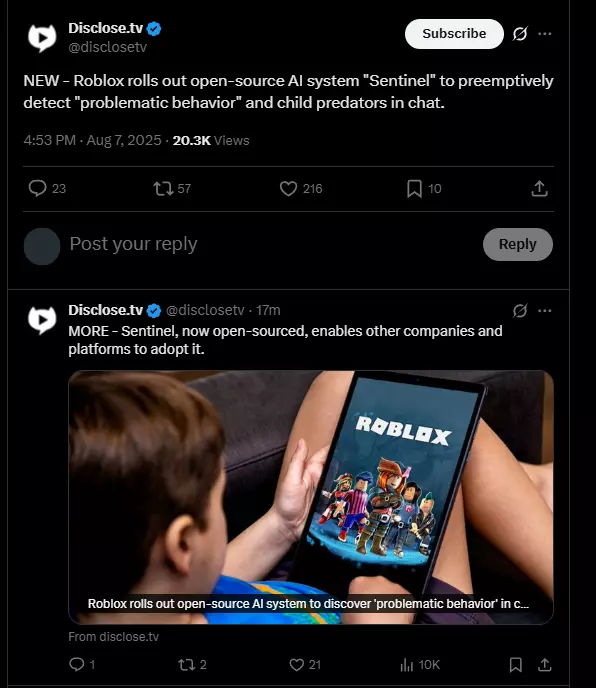Open more options on the MORE reply
Image resolution: width=596 pixels, height=688 pixels.
(545, 311)
